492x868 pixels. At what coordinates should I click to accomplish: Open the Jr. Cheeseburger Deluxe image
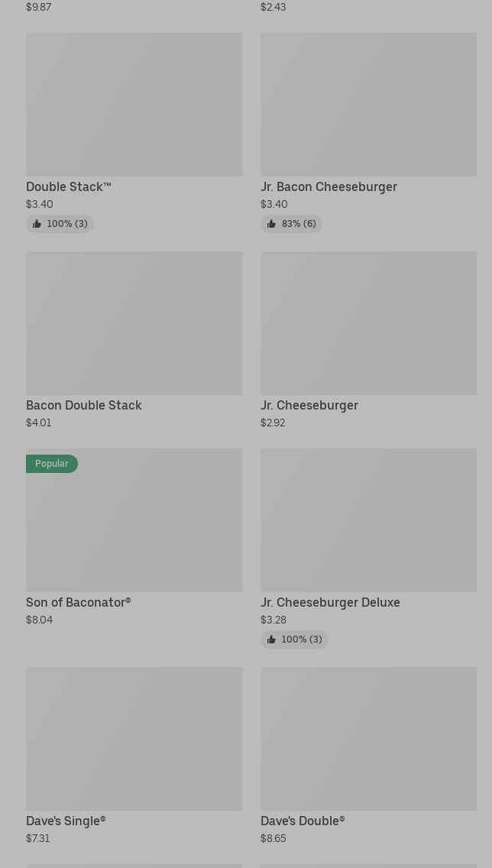point(368,520)
